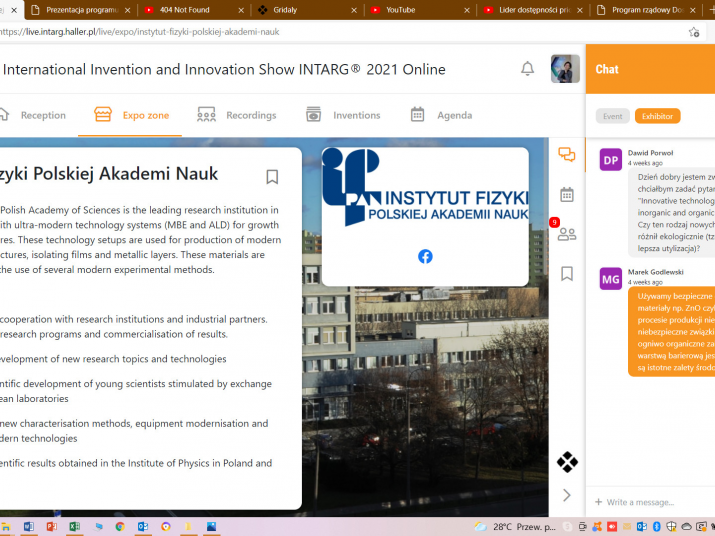
Task: Click the notifications bell icon
Action: click(x=527, y=69)
